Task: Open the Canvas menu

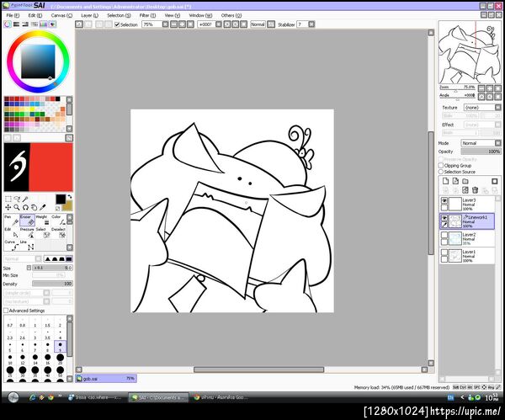Action: pos(61,15)
